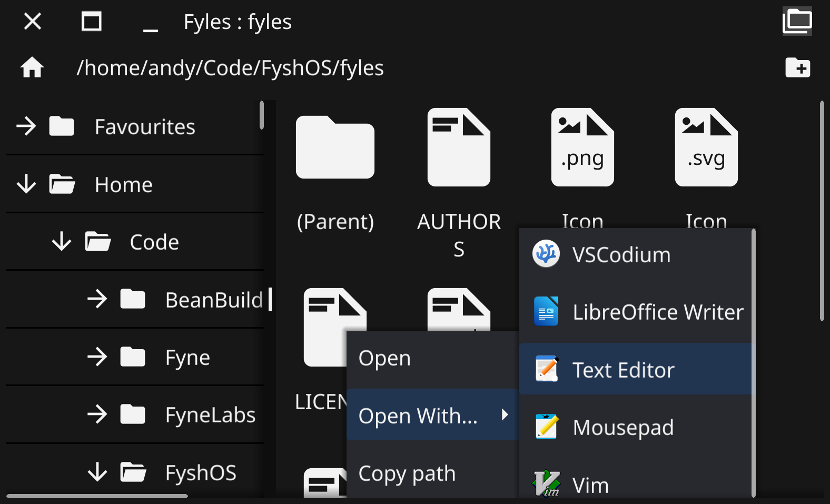Viewport: 830px width, 504px height.
Task: Expand the Fyne tree branch arrow
Action: (x=97, y=357)
